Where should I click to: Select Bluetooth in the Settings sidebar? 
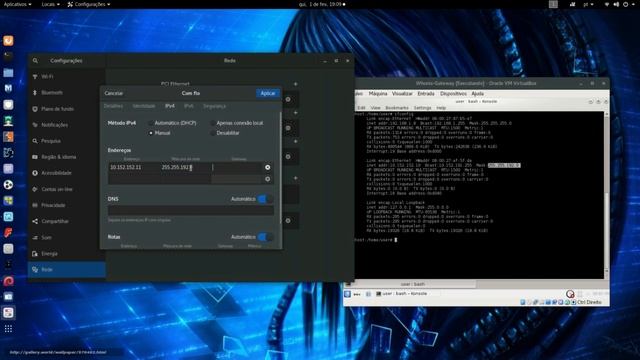(x=67, y=93)
